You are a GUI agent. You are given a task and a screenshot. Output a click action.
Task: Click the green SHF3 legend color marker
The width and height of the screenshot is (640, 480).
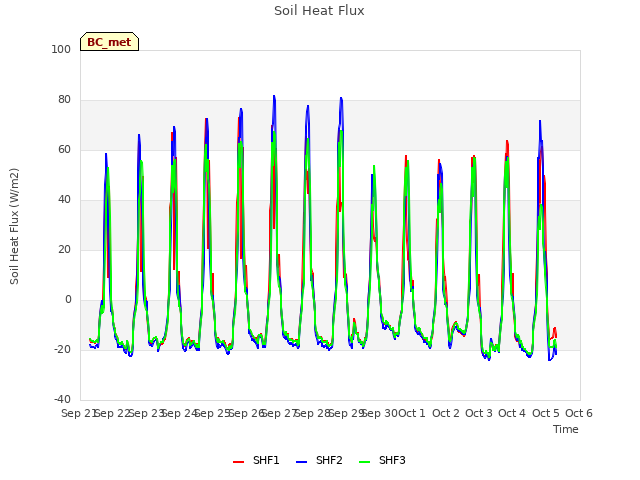[x=364, y=462]
